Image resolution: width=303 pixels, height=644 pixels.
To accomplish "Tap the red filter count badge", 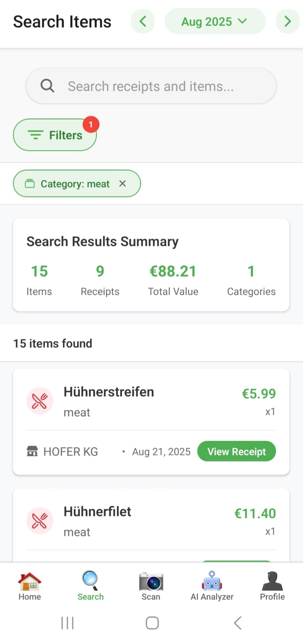I will pyautogui.click(x=91, y=125).
